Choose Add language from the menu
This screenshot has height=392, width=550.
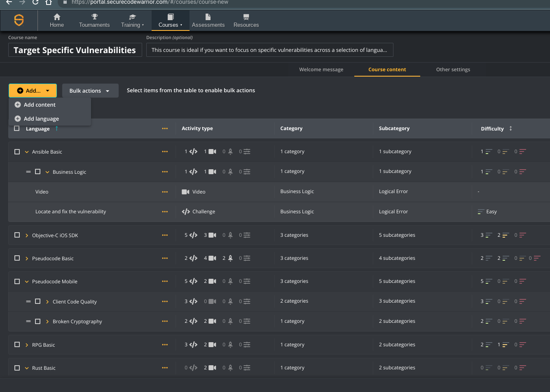tap(42, 119)
